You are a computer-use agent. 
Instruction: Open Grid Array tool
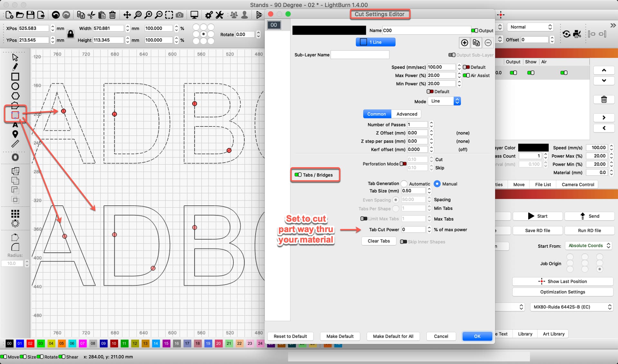(15, 214)
